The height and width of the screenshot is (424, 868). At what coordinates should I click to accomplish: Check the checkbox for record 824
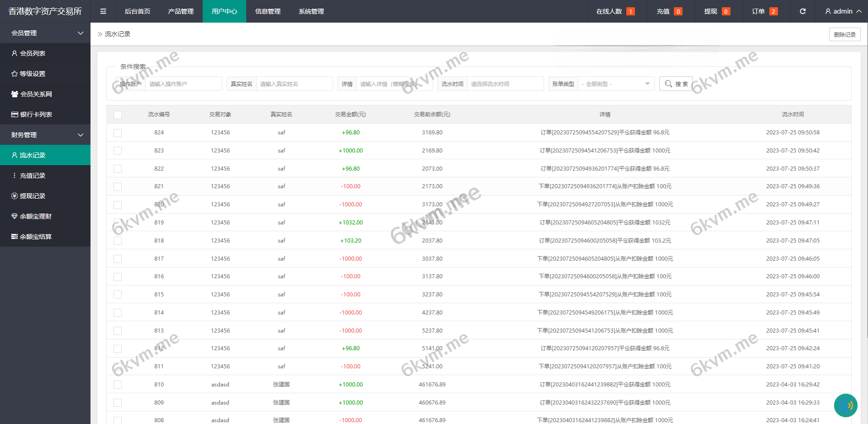[118, 133]
